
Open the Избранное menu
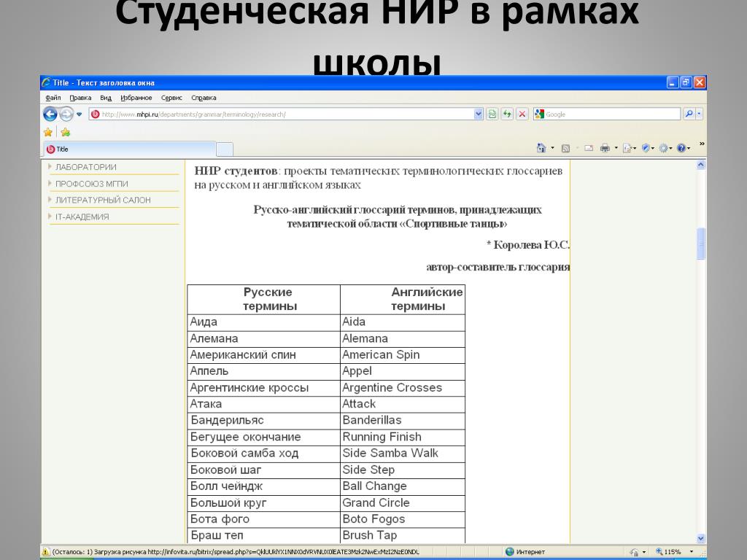[x=136, y=98]
